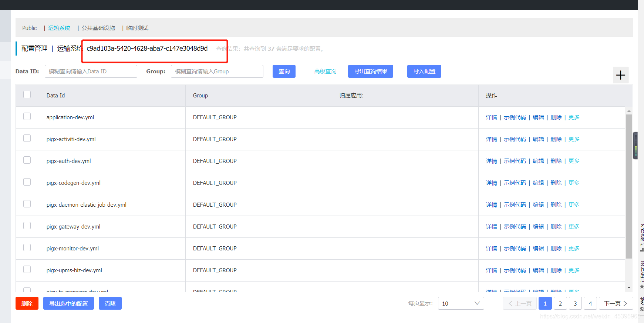Open 更多 menu for pigx-monitor-dev.yml
Screen dimensions: 644x323
tap(574, 249)
